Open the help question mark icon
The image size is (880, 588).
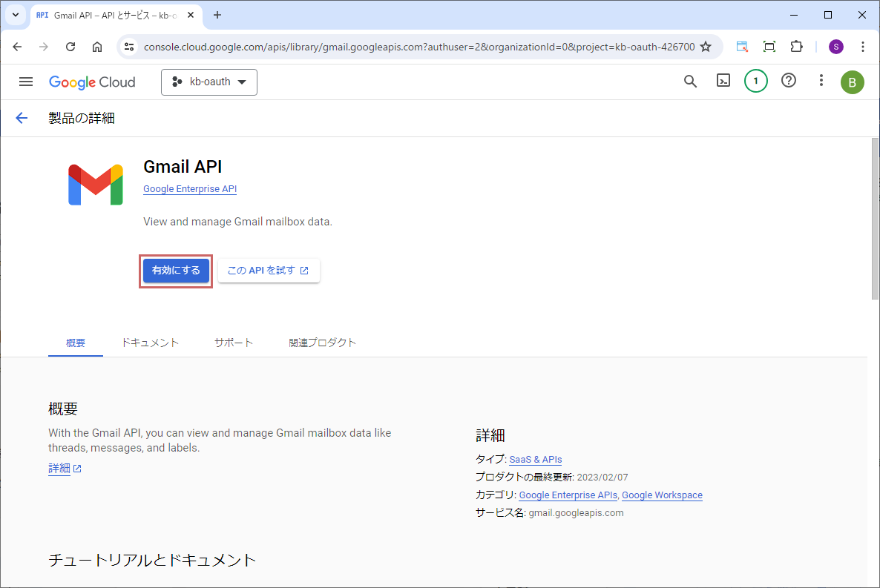coord(789,82)
